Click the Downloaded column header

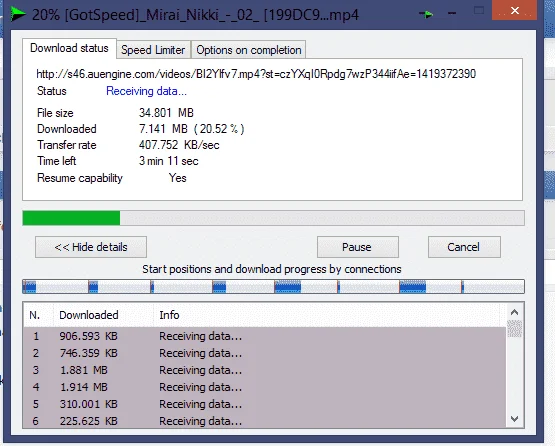(103, 315)
